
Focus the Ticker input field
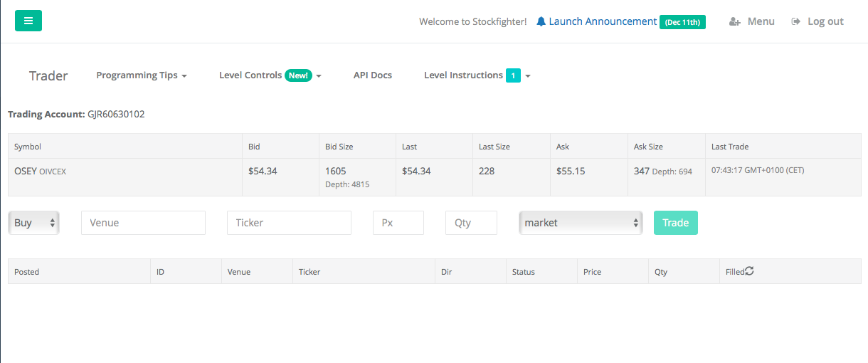click(289, 223)
